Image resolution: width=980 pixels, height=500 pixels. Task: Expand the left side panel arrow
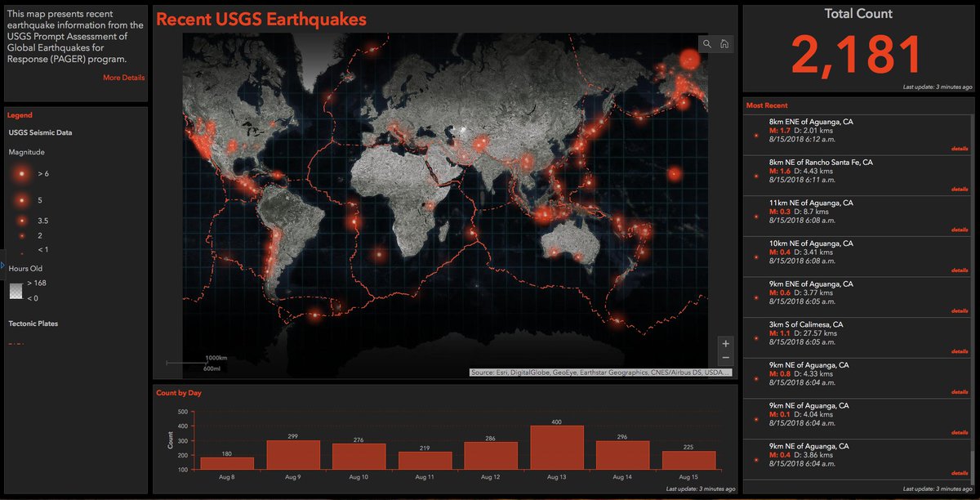coord(2,265)
